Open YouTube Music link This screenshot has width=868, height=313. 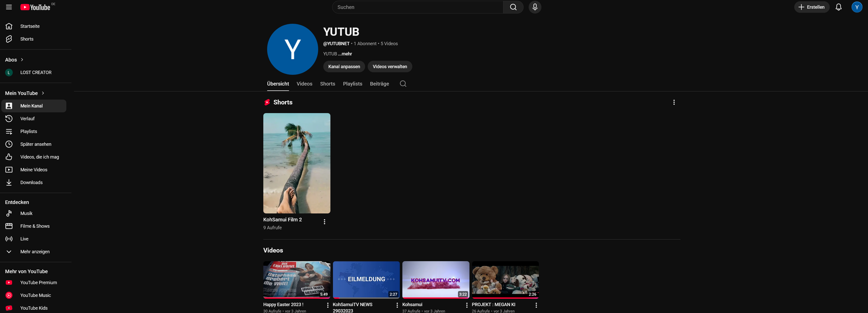point(34,295)
